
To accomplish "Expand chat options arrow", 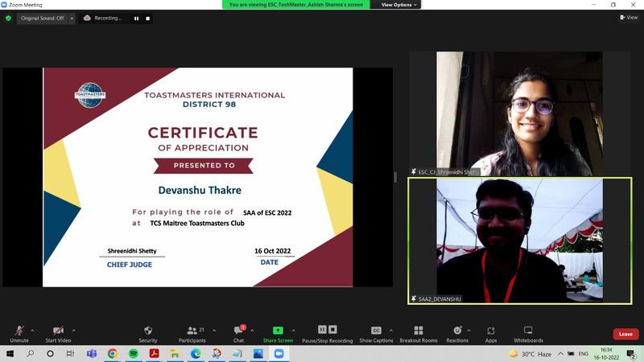I will 252,331.
